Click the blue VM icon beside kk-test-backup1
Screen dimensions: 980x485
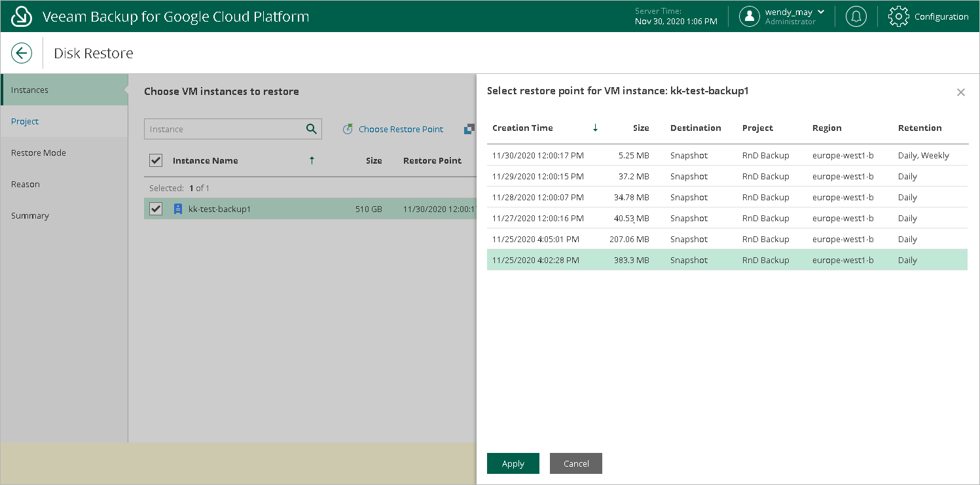177,209
